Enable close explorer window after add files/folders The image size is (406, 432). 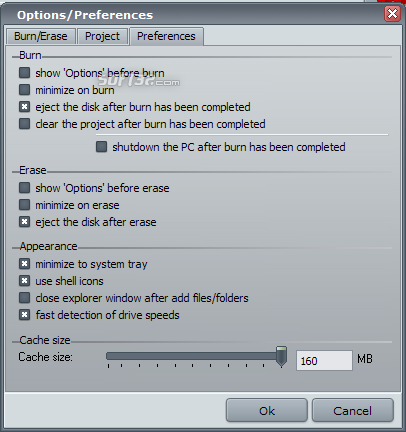coord(24,298)
